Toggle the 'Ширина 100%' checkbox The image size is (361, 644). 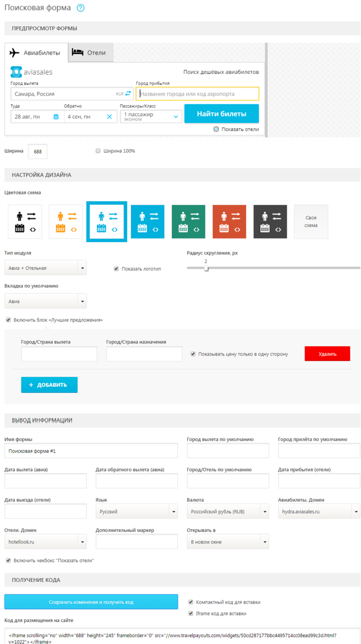tap(98, 151)
